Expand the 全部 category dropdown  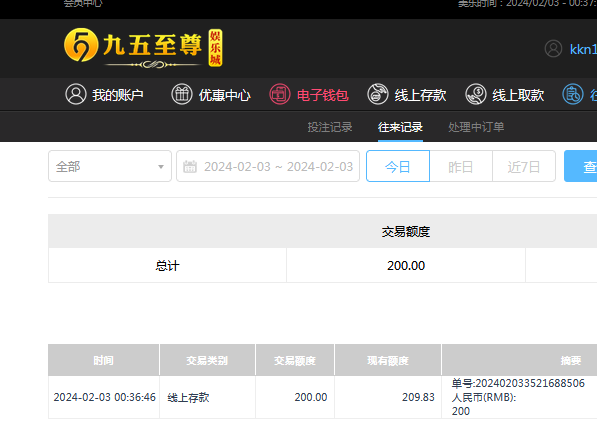tap(110, 166)
